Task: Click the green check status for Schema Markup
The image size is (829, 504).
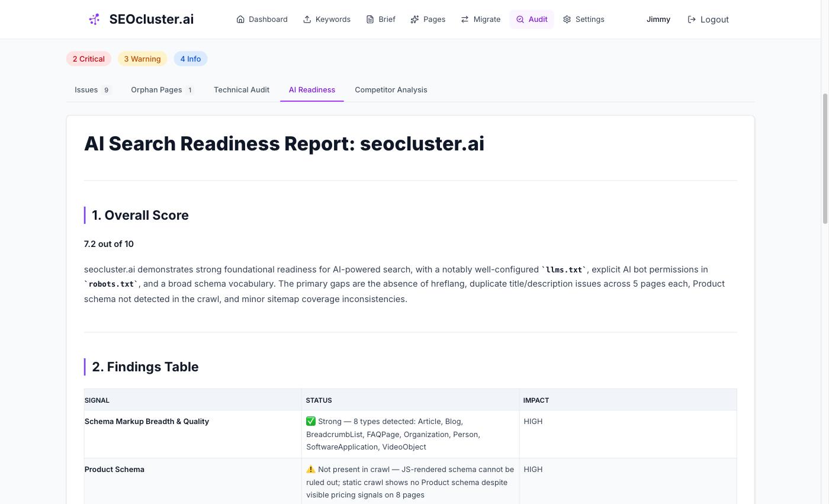Action: tap(311, 422)
